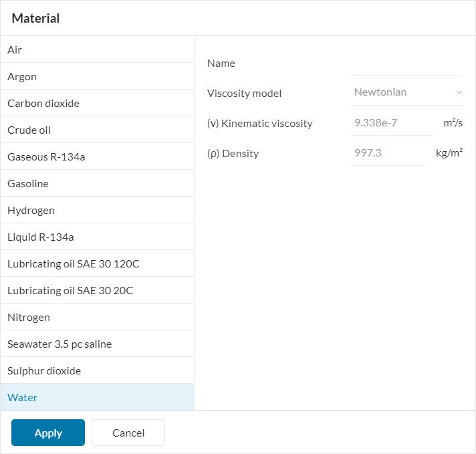The height and width of the screenshot is (454, 476).
Task: Click the highlighted Water material
Action: [x=97, y=398]
